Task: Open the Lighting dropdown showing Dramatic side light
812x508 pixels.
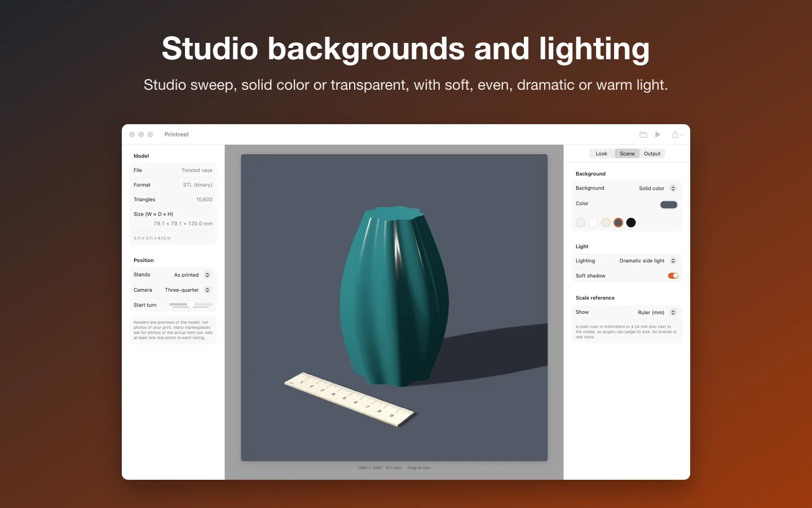Action: [x=647, y=261]
